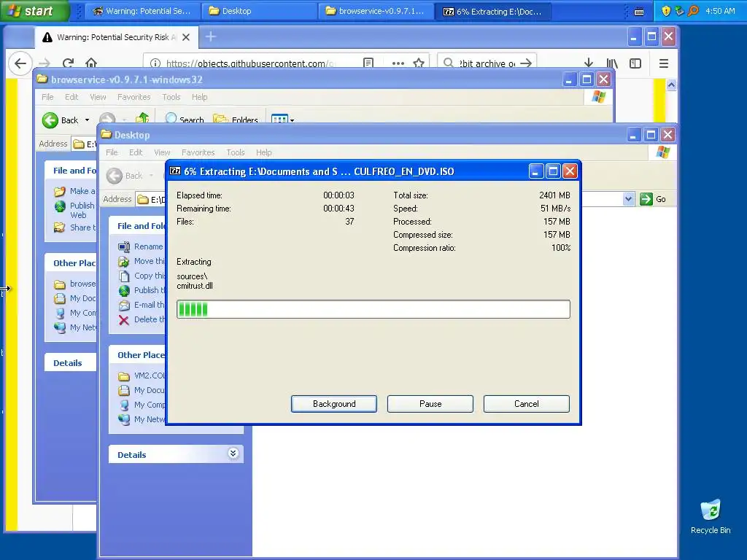Click the security shield tray icon
Screen dimensions: 747x560
tap(666, 11)
